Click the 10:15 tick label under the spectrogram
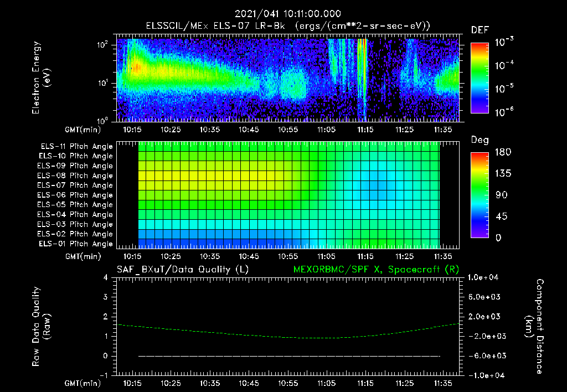567x392 pixels. click(x=132, y=130)
